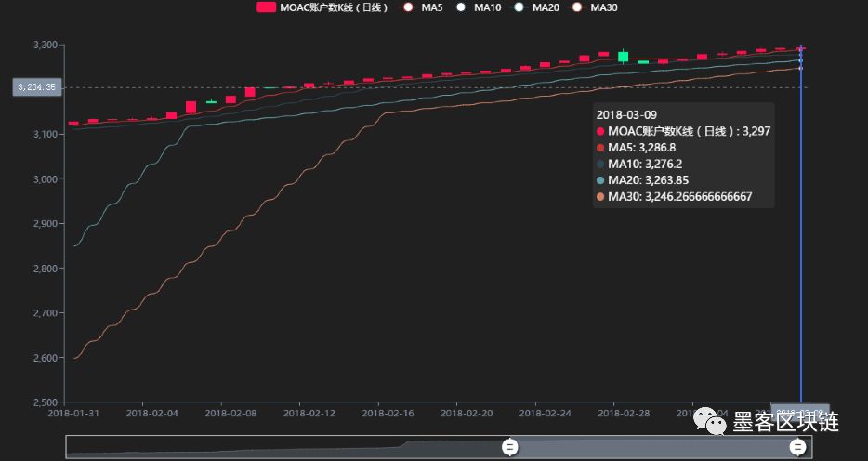Click the small green candlestick near 2018-02-07
This screenshot has height=461, width=868.
pyautogui.click(x=211, y=102)
